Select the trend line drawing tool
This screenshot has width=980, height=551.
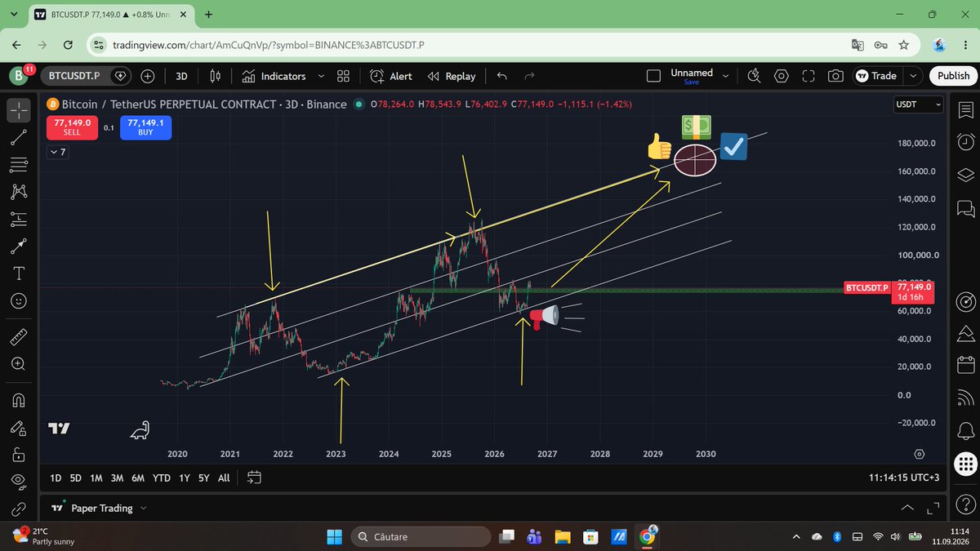[x=19, y=136]
